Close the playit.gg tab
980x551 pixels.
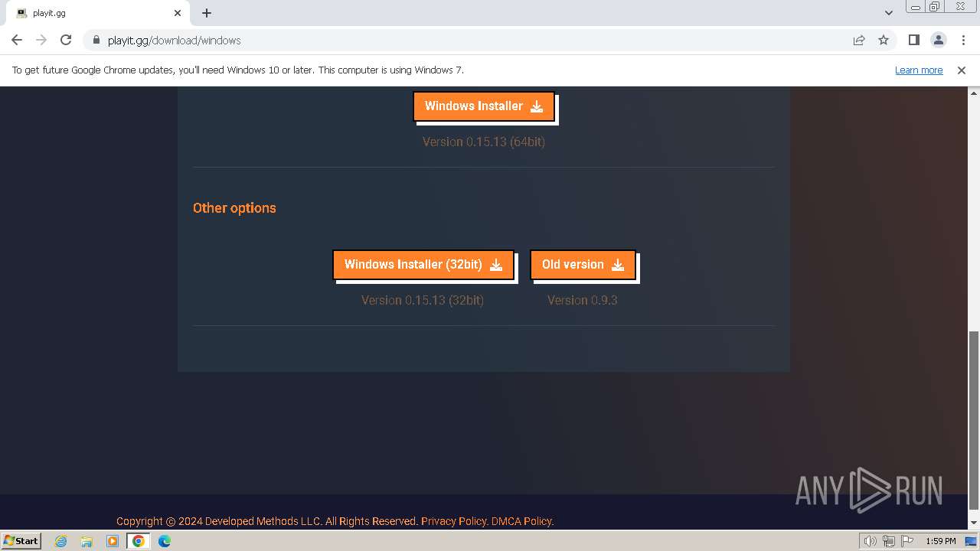click(x=178, y=13)
